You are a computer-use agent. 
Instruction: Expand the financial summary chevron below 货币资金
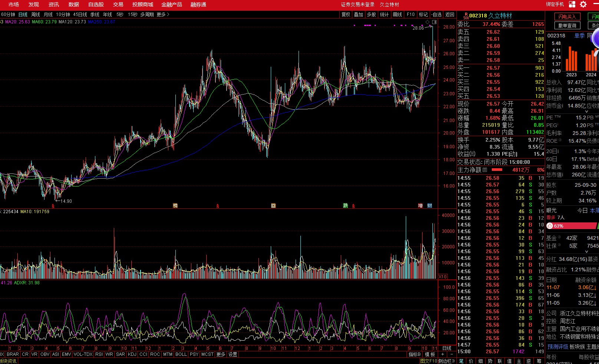[586, 111]
